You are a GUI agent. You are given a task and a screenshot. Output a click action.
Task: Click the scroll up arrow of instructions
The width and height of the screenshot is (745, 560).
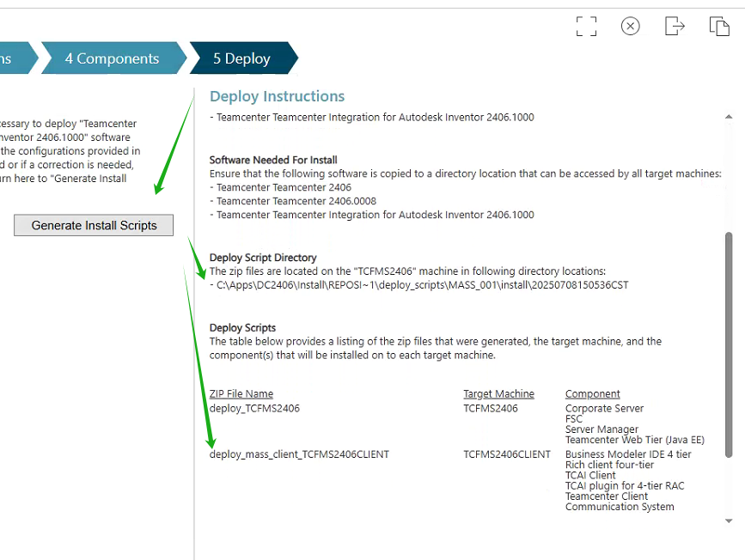[x=729, y=116]
